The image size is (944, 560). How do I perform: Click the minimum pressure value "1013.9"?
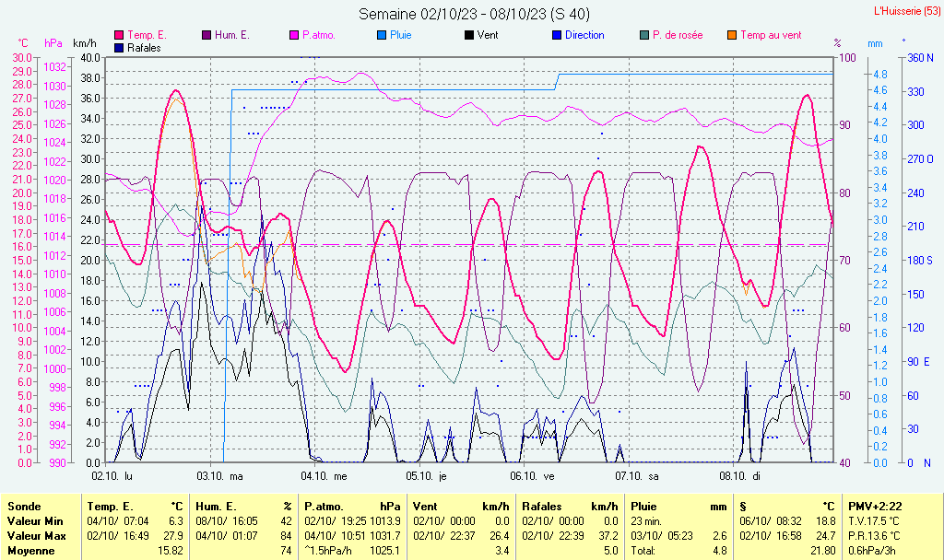(x=386, y=521)
